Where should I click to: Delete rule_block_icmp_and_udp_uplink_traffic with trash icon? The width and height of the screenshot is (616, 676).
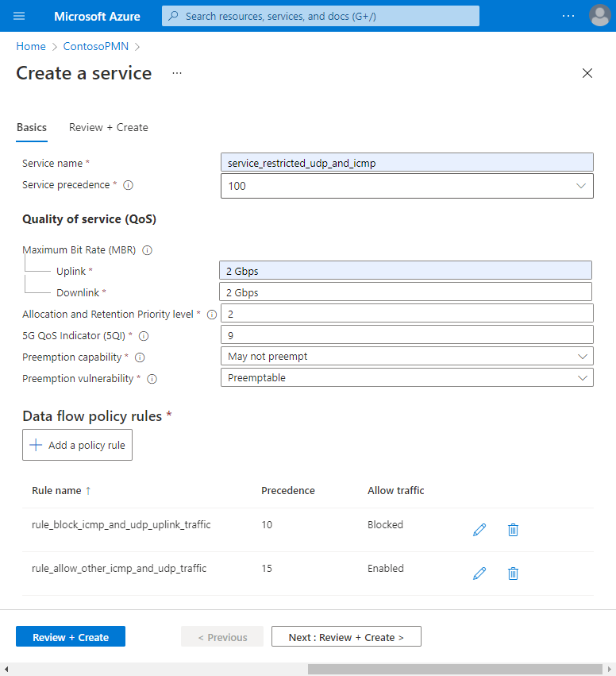point(513,529)
